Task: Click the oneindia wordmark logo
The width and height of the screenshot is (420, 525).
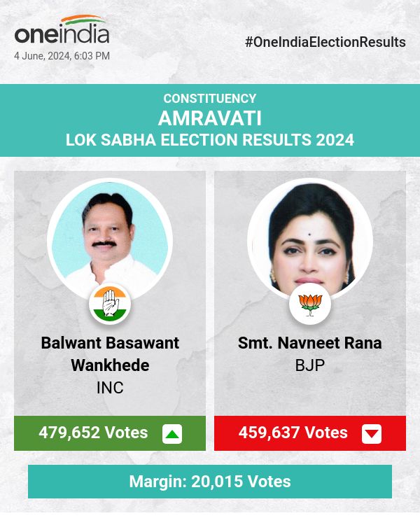Action: pos(62,34)
